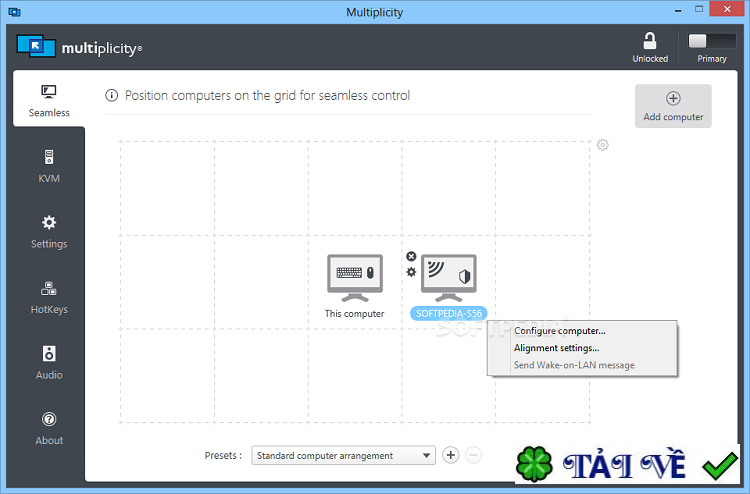Click the info icon beside grid instructions
The height and width of the screenshot is (494, 750).
tap(111, 96)
